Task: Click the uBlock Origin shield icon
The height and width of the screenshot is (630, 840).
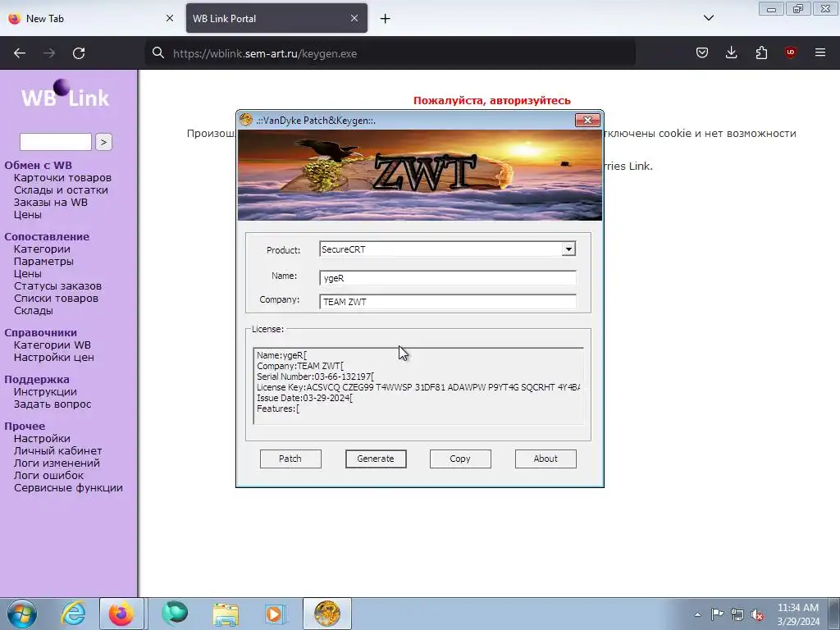Action: click(x=790, y=52)
